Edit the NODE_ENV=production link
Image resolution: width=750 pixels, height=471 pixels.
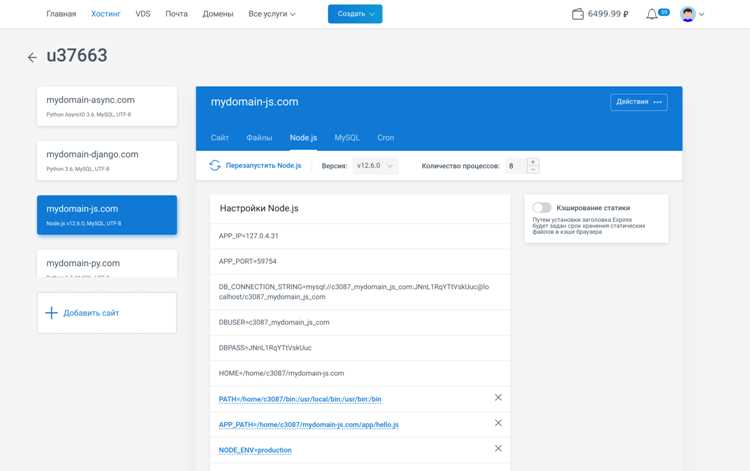255,450
